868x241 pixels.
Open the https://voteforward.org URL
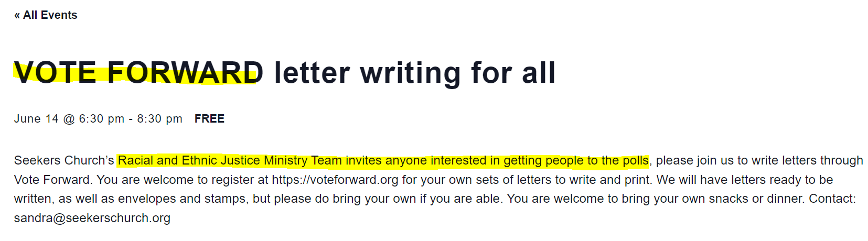click(x=335, y=180)
